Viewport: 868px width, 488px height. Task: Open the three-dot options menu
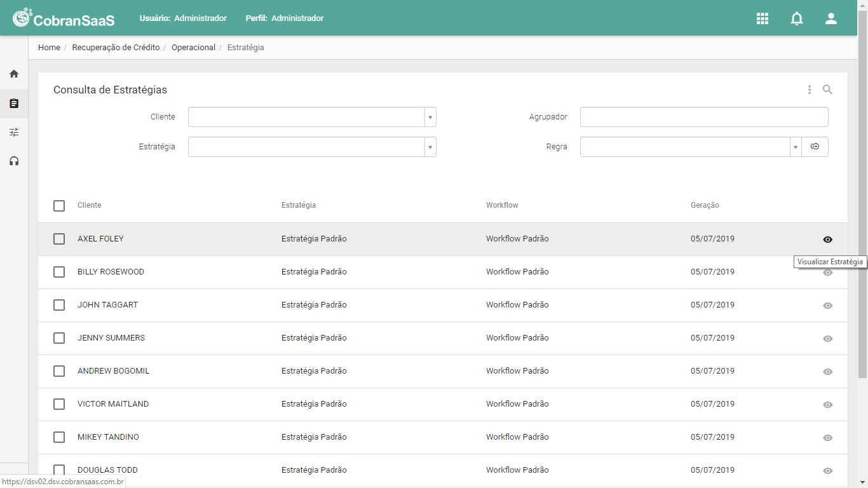[x=810, y=90]
